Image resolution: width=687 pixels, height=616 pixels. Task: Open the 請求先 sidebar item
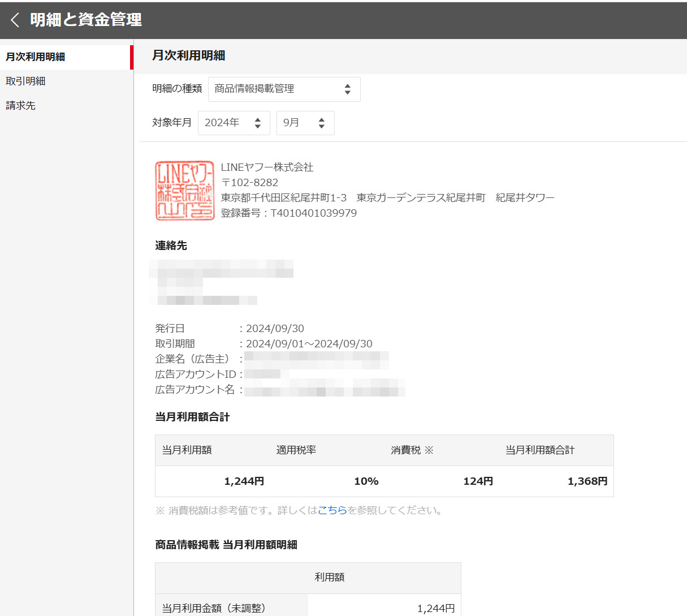pyautogui.click(x=20, y=106)
